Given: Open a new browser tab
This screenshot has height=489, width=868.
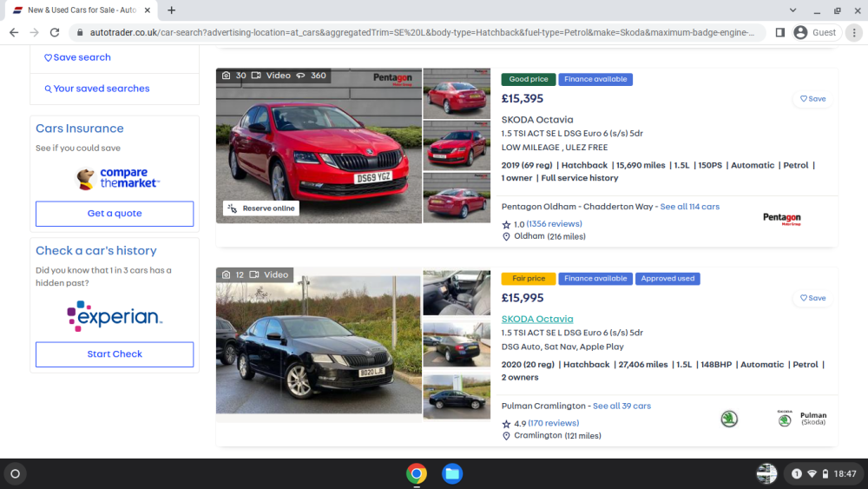Looking at the screenshot, I should click(172, 10).
